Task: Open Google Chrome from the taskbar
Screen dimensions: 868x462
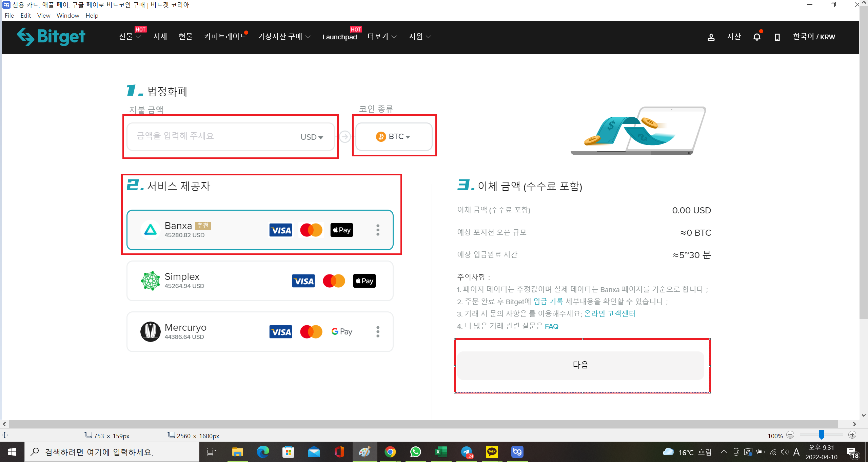Action: point(390,452)
